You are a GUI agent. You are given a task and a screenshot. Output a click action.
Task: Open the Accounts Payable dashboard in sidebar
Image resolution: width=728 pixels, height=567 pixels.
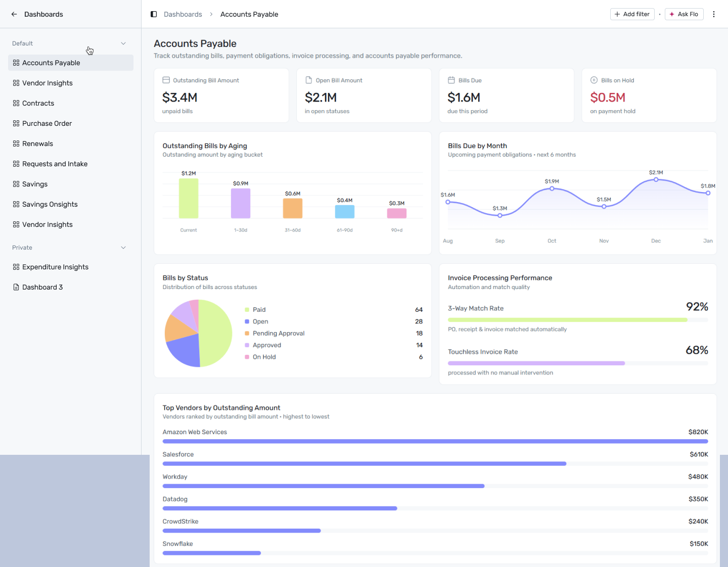71,63
